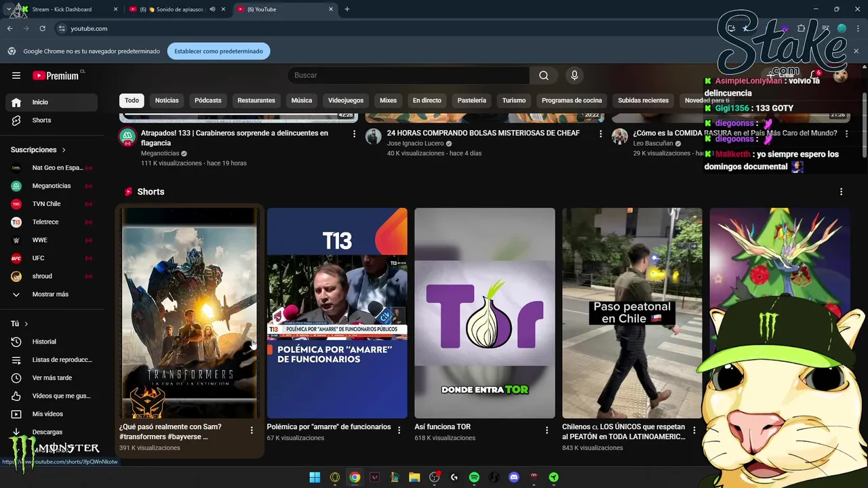Open options for Transformers short
Viewport: 868px width, 488px height.
pyautogui.click(x=252, y=430)
